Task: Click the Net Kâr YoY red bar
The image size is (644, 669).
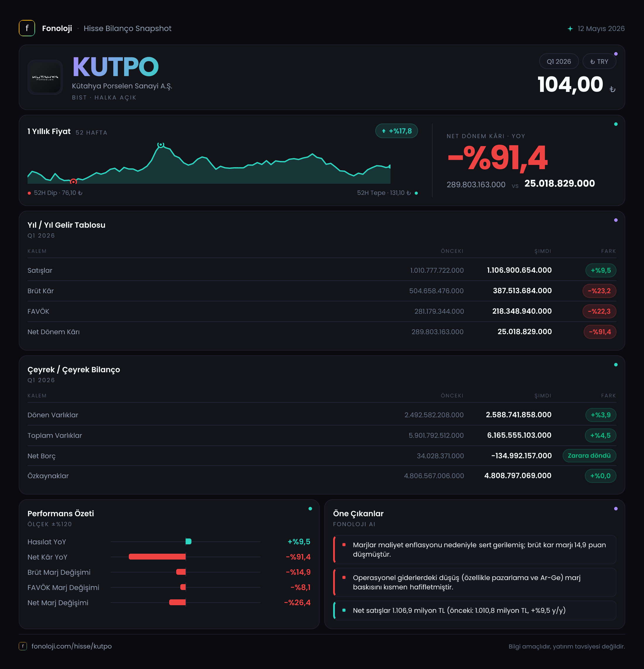Action: click(157, 557)
